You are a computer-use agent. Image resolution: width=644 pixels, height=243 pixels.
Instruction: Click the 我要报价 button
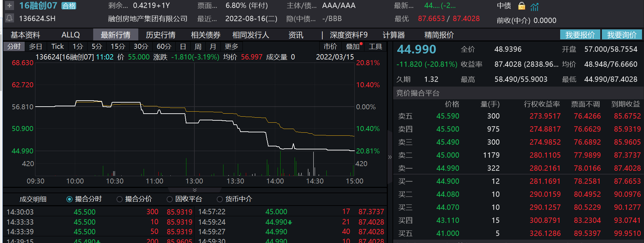pyautogui.click(x=580, y=35)
